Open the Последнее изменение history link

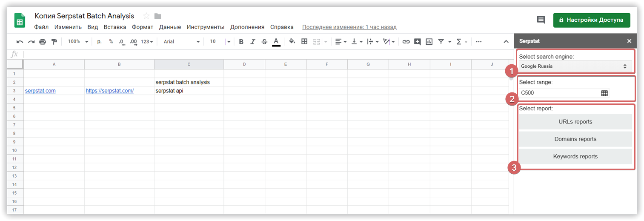[x=349, y=27]
